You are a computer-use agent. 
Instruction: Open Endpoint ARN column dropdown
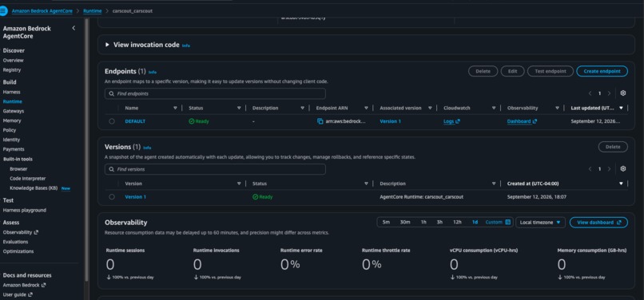[x=366, y=108]
